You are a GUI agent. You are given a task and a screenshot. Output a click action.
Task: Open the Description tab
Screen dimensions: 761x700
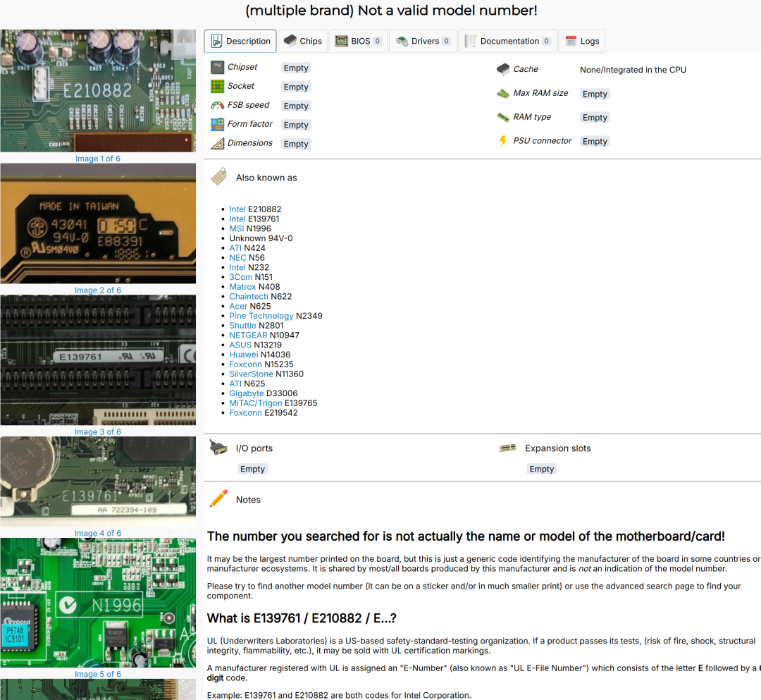point(240,41)
